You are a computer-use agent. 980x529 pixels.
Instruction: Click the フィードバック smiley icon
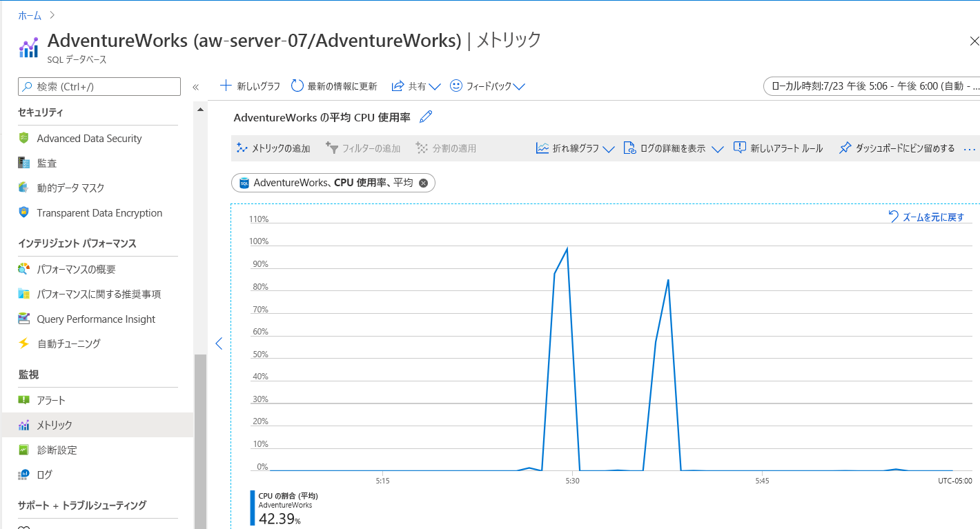coord(455,86)
